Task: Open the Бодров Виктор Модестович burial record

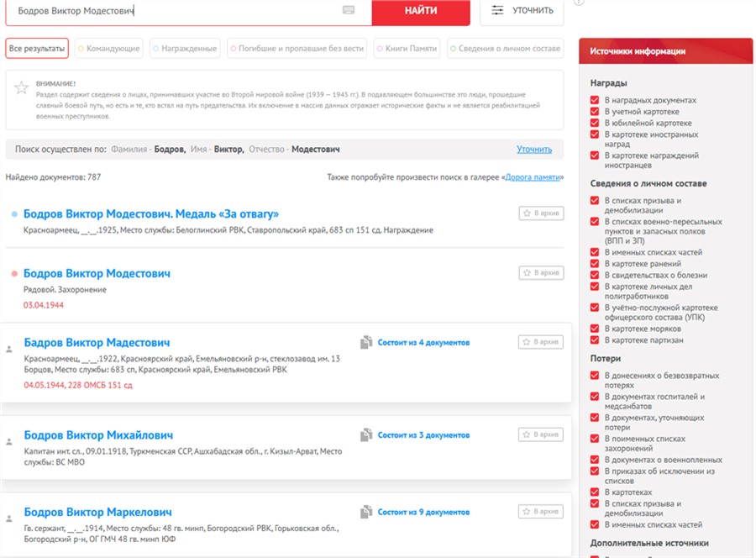Action: click(97, 273)
